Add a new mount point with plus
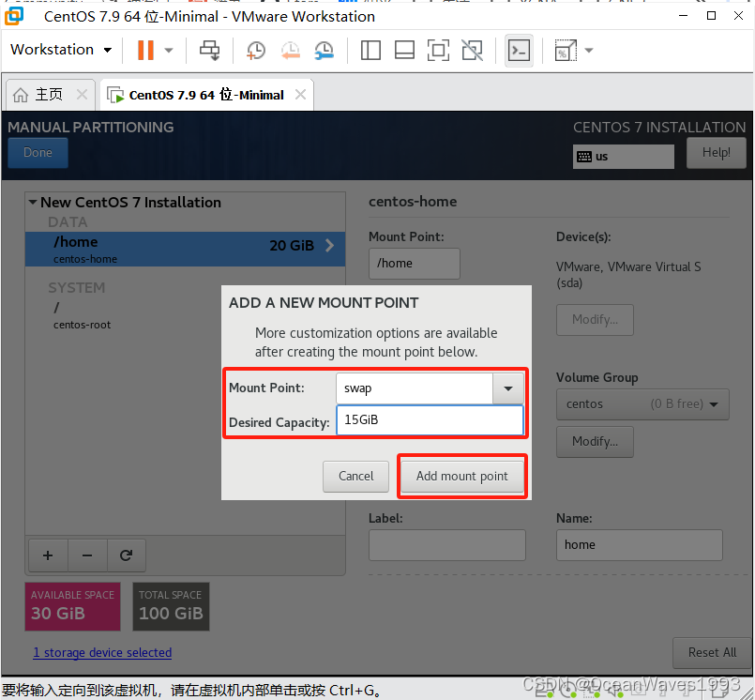Screen dimensions: 755x700 coord(48,555)
